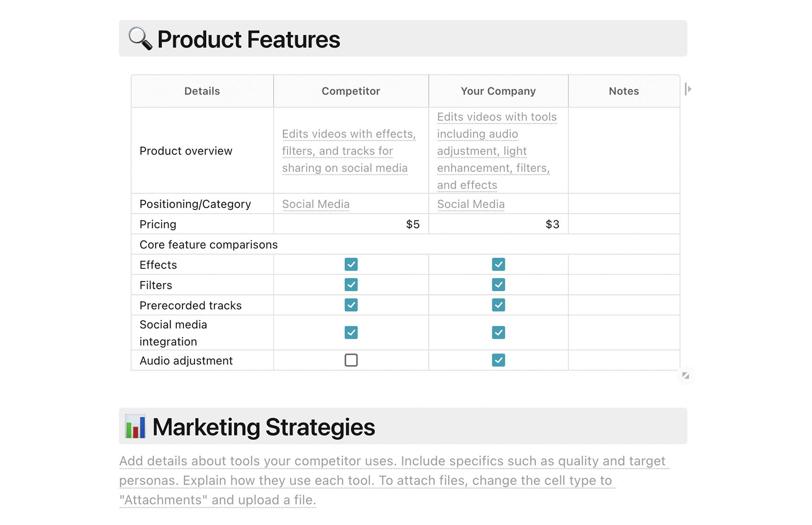Screen dimensions: 812x525
Task: Click the Notes cell for Product overview
Action: (624, 151)
